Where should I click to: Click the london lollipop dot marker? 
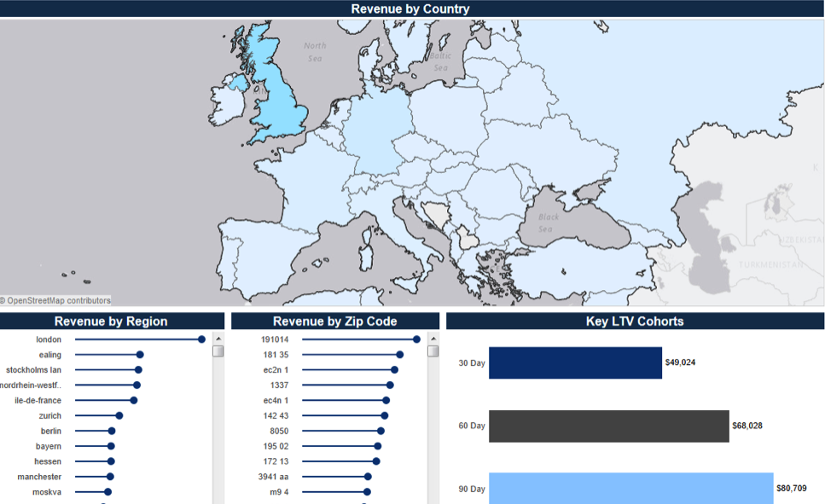pos(201,339)
